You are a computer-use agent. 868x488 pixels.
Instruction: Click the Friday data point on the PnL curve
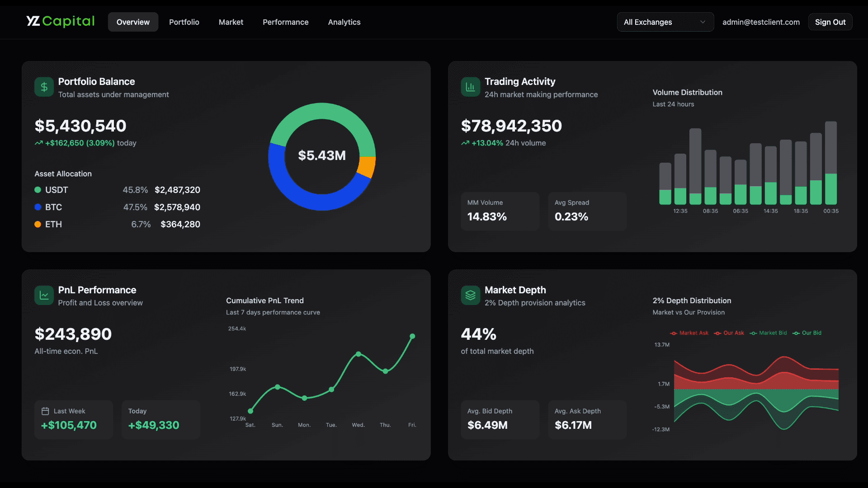pos(412,336)
